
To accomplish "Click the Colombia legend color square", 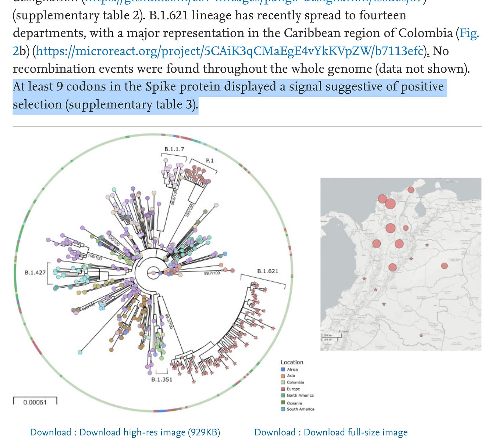I will 283,383.
